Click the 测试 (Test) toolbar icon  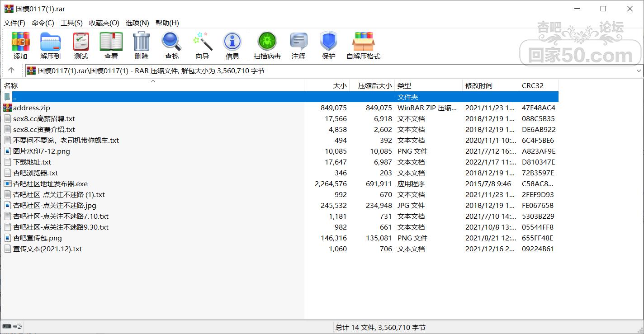(81, 42)
